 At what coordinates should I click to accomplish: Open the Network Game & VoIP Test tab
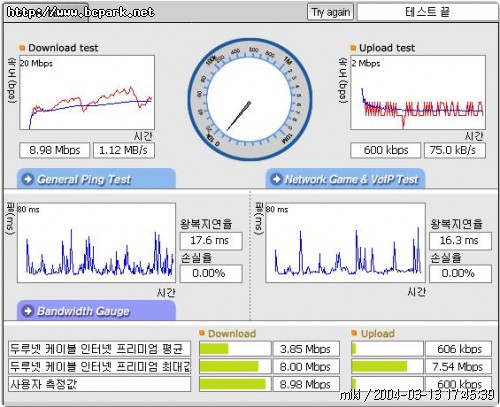345,179
